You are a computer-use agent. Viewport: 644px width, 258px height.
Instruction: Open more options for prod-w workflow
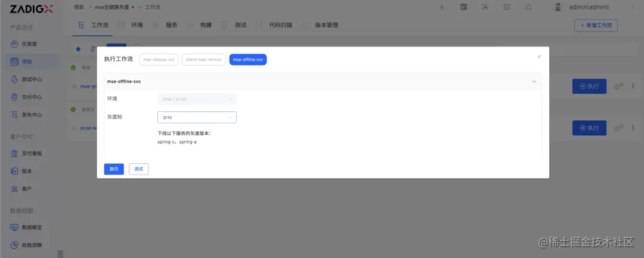pyautogui.click(x=633, y=128)
